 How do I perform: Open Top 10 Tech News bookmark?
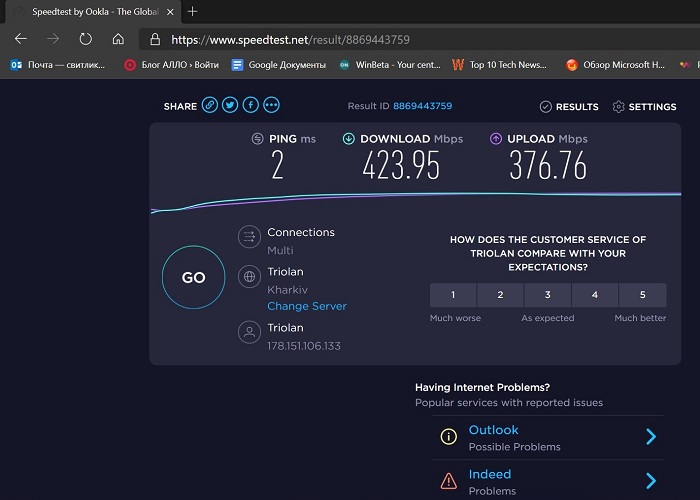point(499,65)
